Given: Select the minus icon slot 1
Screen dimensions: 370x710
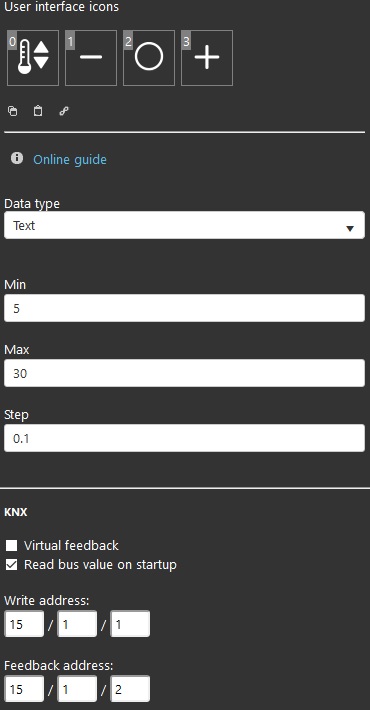Looking at the screenshot, I should [91, 58].
